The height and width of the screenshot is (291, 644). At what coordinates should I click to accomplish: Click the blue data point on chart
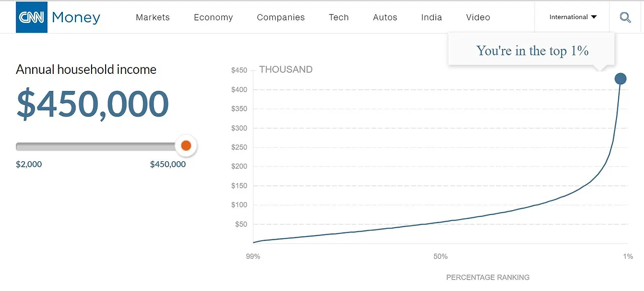[x=620, y=79]
